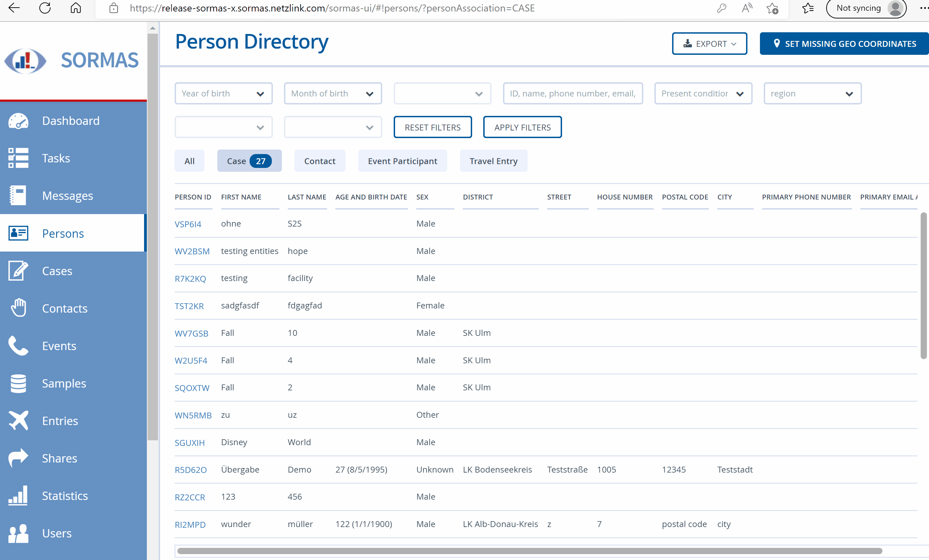Image resolution: width=929 pixels, height=560 pixels.
Task: Click the Events phone icon
Action: pos(18,346)
